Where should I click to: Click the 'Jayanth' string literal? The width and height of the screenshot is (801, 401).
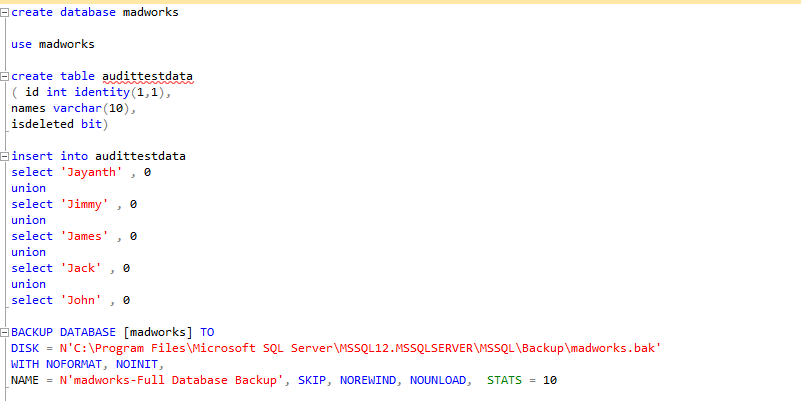(x=92, y=172)
